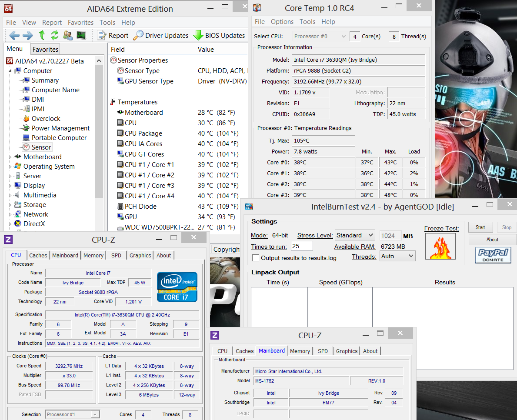Collapse the Computer tree node
Viewport: 517px width, 420px height.
10,71
